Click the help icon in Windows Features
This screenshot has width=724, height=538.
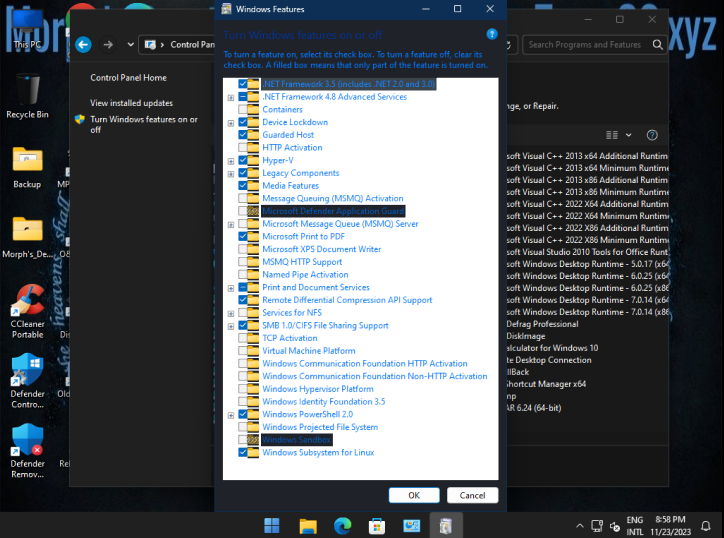click(x=492, y=34)
